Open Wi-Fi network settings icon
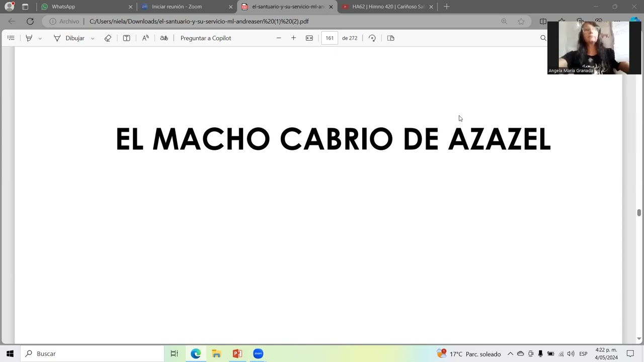The height and width of the screenshot is (362, 644). point(561,353)
